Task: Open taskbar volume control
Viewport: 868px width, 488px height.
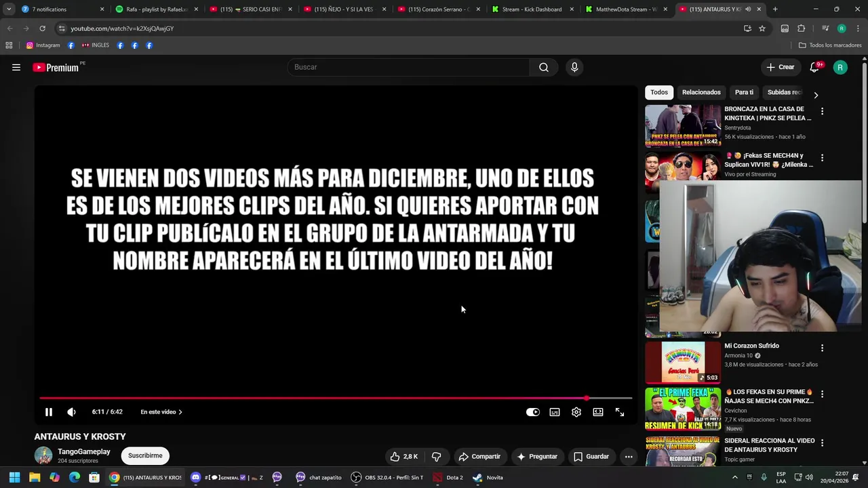Action: (809, 477)
